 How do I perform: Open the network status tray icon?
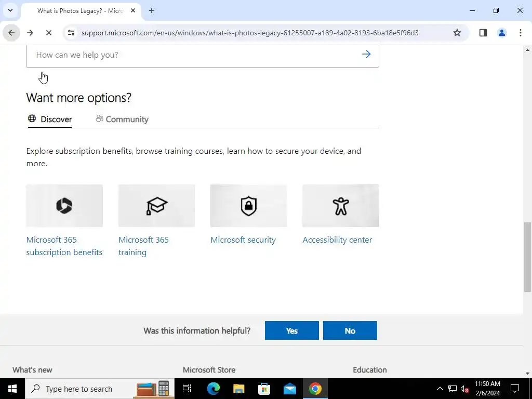[453, 389]
